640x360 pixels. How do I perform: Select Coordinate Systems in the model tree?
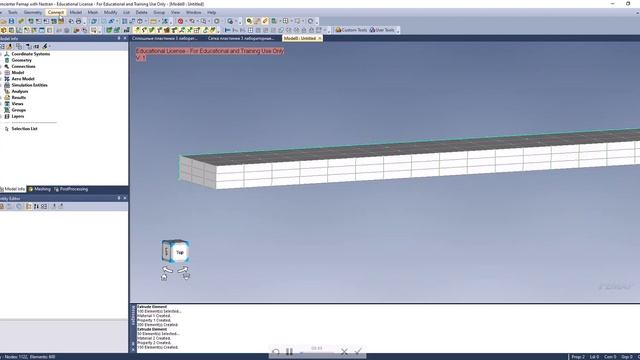coord(31,54)
